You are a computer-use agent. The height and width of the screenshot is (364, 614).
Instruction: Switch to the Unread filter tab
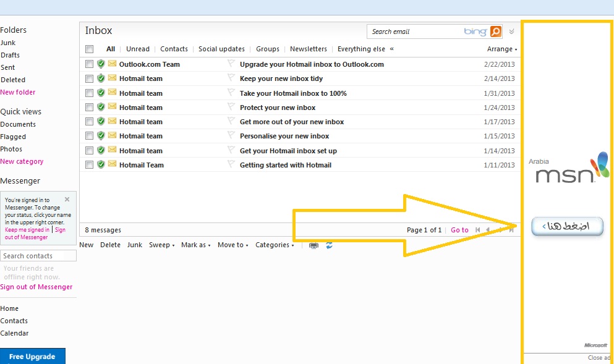tap(138, 49)
